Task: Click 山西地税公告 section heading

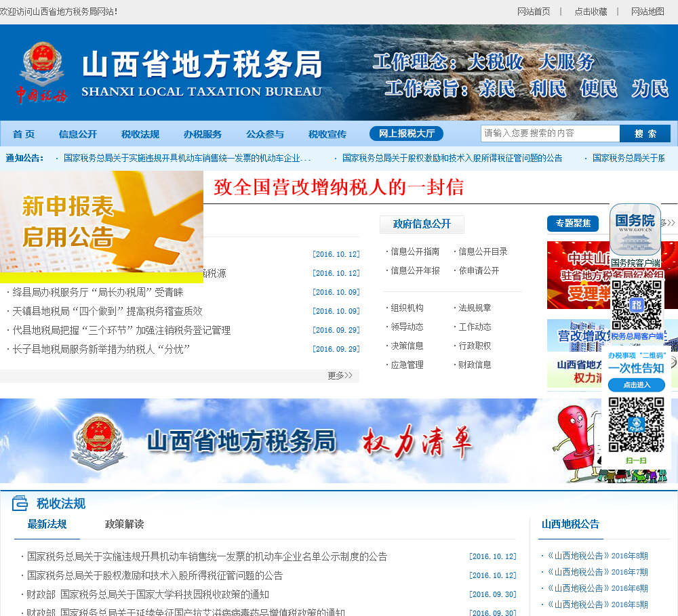Action: point(570,525)
